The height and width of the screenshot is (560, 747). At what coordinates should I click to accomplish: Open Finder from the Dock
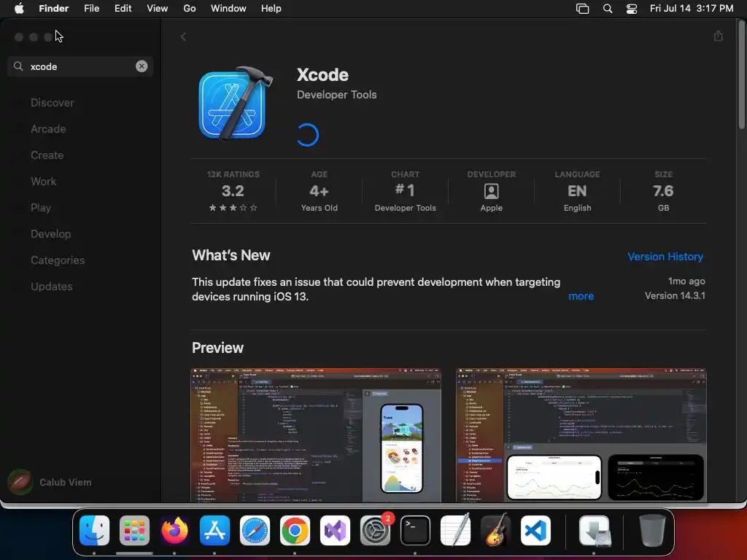94,530
